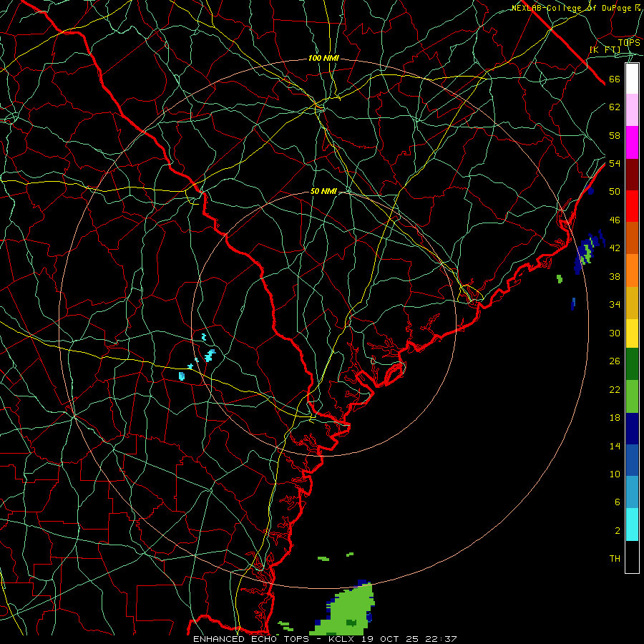
Task: Click the "54" legend value
Action: 615,163
